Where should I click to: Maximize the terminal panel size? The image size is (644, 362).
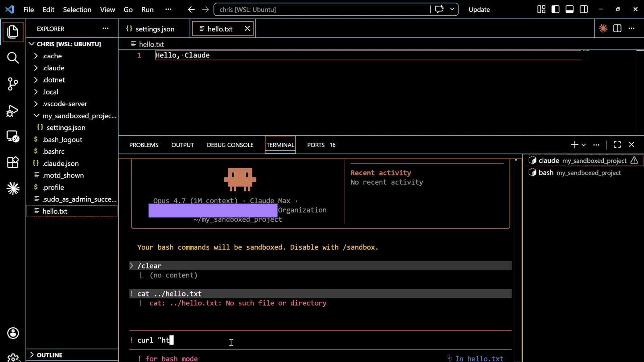click(x=617, y=145)
